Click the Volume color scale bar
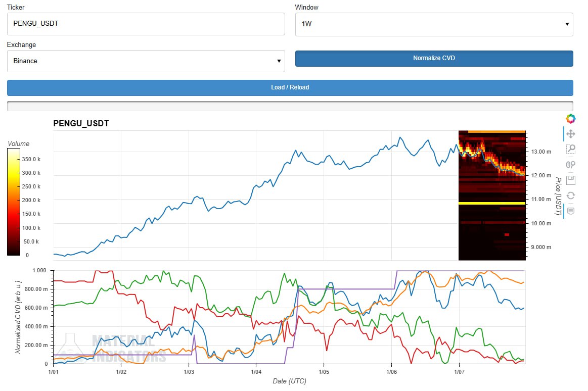Screen dimensions: 588x391 coord(14,202)
